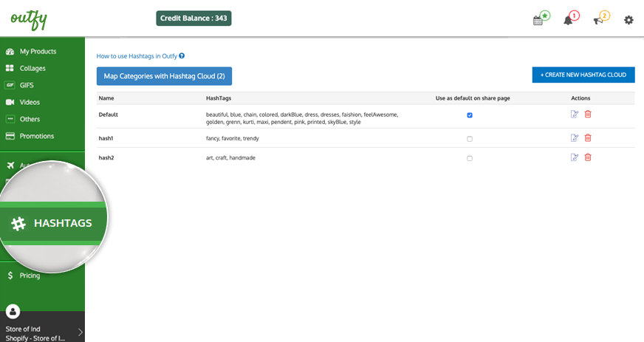This screenshot has width=644, height=342.
Task: Open GIFS menu
Action: click(x=27, y=85)
